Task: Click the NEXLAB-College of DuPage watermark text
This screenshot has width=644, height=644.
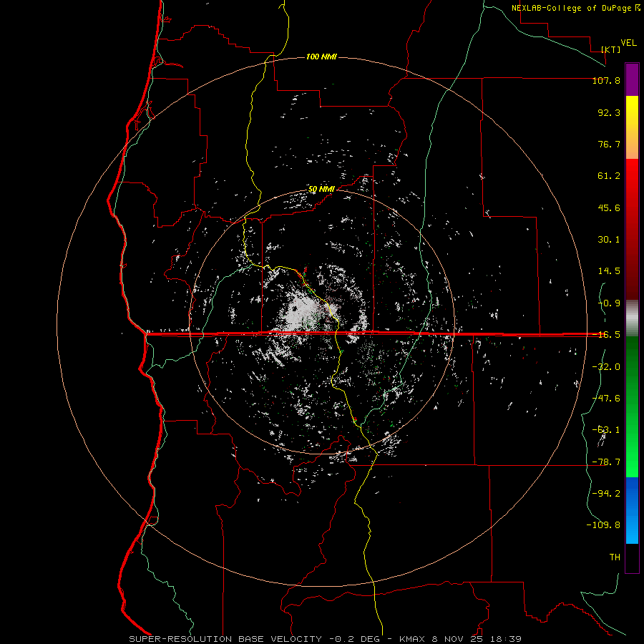Action: (x=575, y=8)
